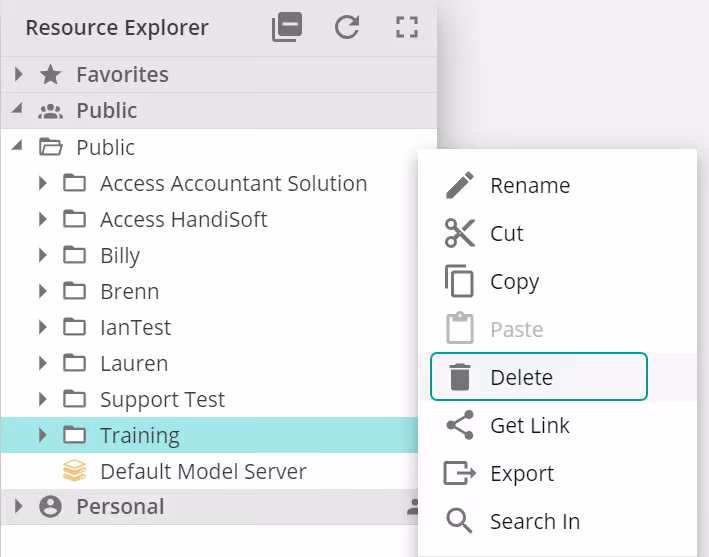
Task: Expand the Access Accountant Solution folder
Action: [x=43, y=184]
